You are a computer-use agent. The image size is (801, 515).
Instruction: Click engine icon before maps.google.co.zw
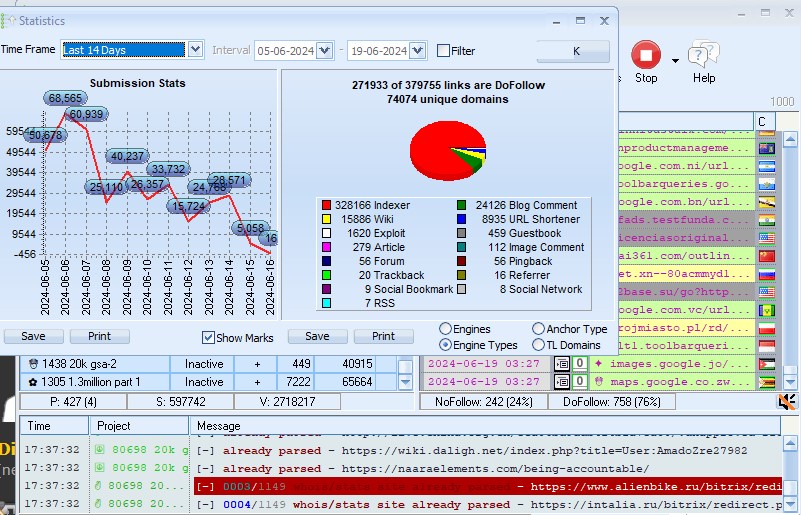coord(599,381)
